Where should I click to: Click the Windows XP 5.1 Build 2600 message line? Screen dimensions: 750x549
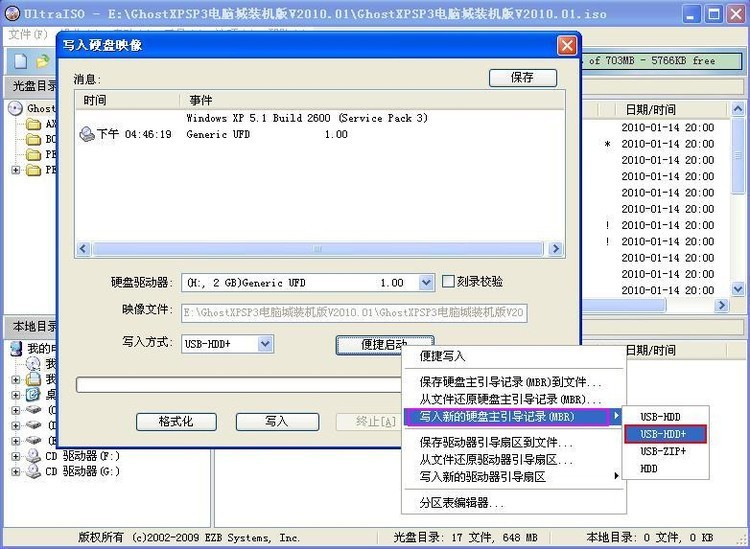[x=307, y=118]
